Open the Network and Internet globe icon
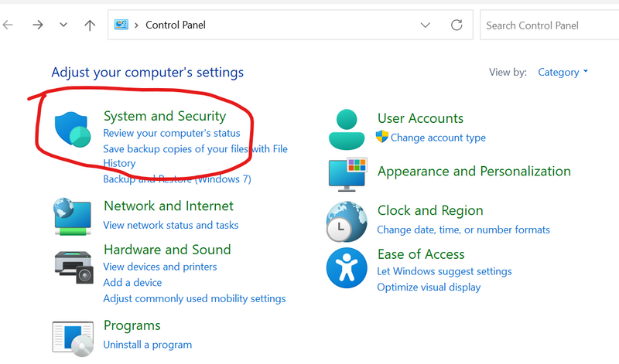619x364 pixels. (x=73, y=216)
